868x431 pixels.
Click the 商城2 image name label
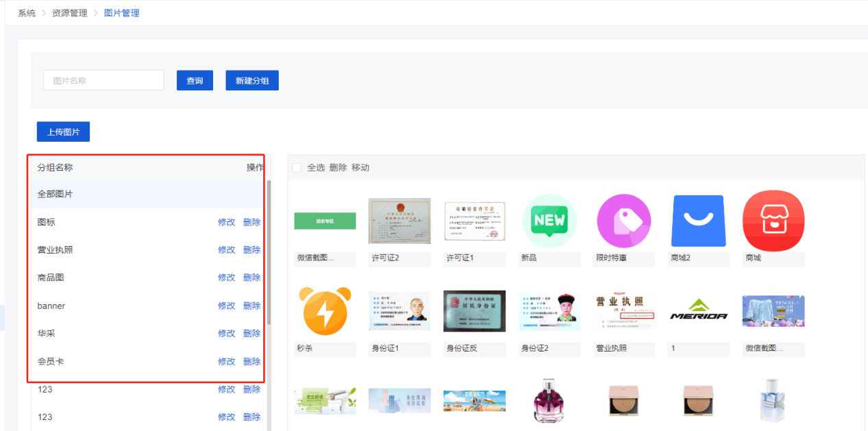tap(681, 258)
